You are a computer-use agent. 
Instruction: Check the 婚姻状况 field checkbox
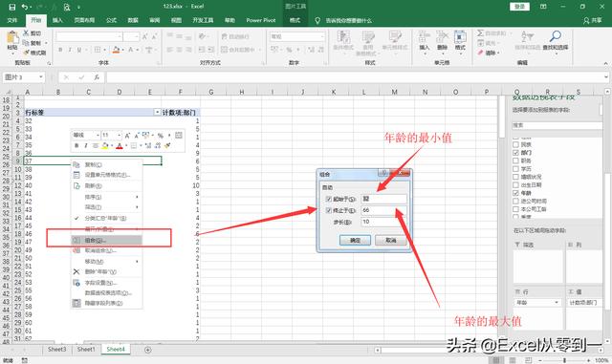[x=515, y=177]
